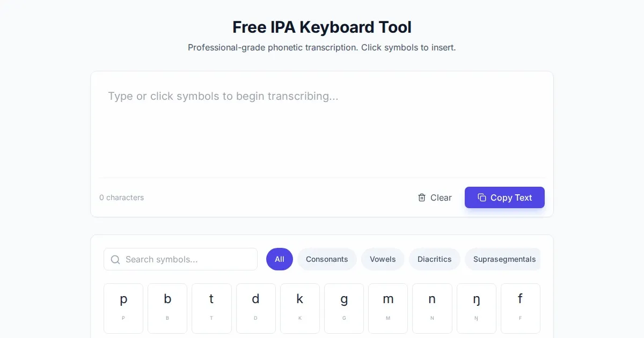Insert the m symbol key
The image size is (644, 338).
388,308
